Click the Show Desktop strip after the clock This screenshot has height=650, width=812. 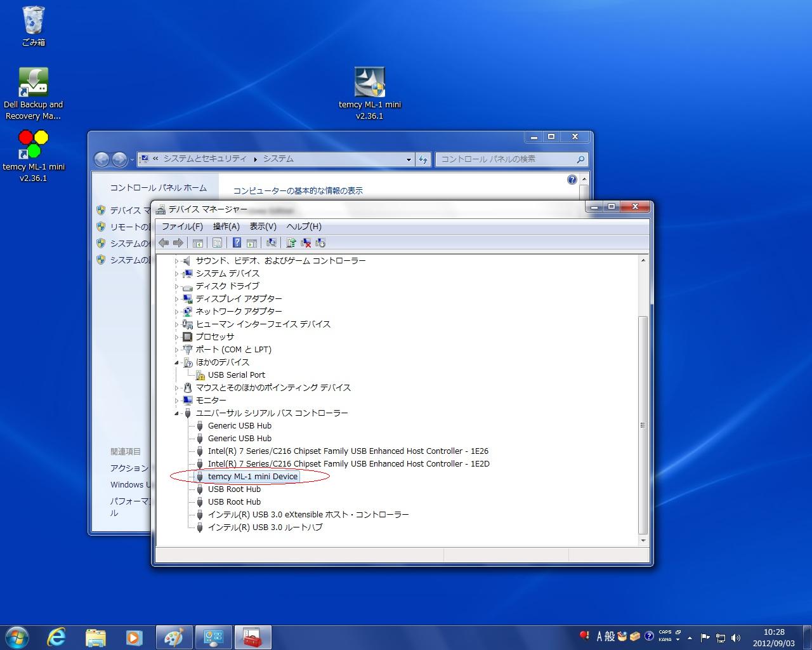tap(807, 637)
